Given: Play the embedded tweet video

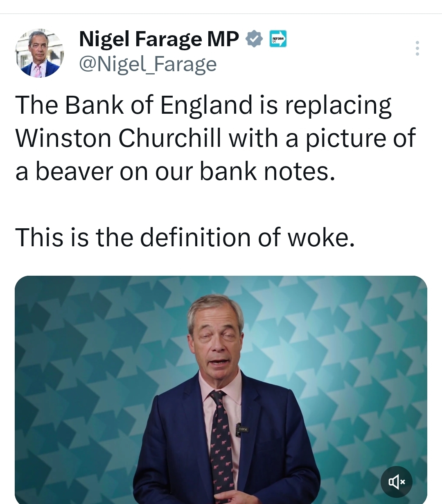Looking at the screenshot, I should point(221,389).
